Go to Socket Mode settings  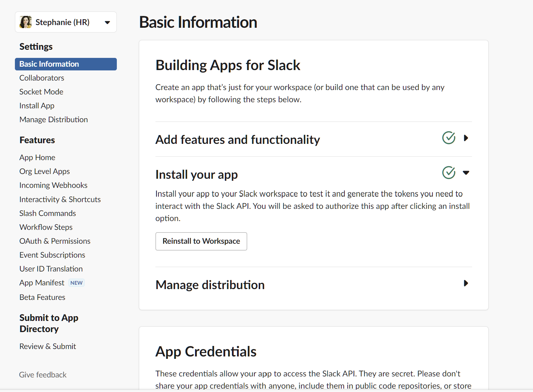click(41, 92)
